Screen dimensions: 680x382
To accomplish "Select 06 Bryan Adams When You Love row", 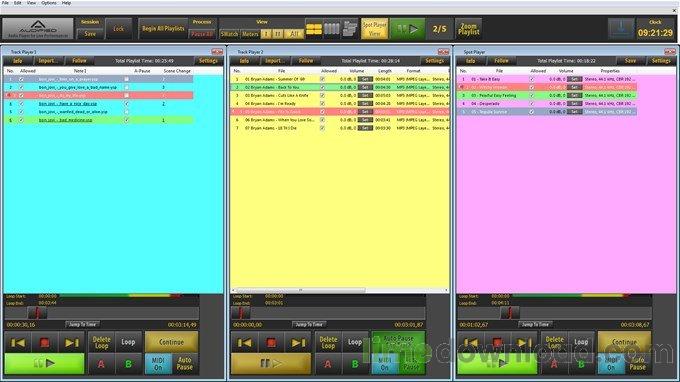I will [340, 120].
